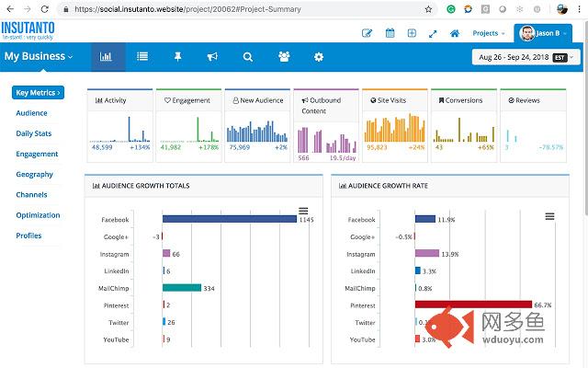Image resolution: width=588 pixels, height=368 pixels.
Task: Open the list view icon in blue bar
Action: (142, 57)
